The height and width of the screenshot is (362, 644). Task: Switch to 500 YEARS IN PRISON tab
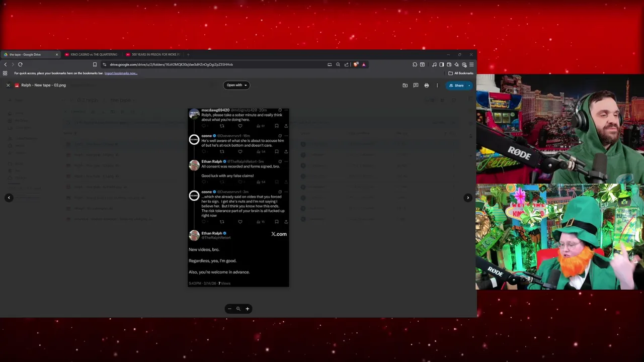152,54
